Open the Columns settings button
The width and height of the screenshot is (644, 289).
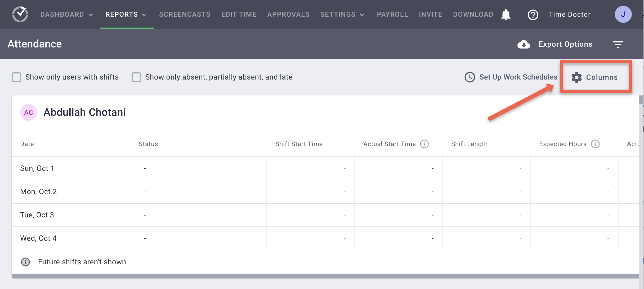click(x=594, y=77)
